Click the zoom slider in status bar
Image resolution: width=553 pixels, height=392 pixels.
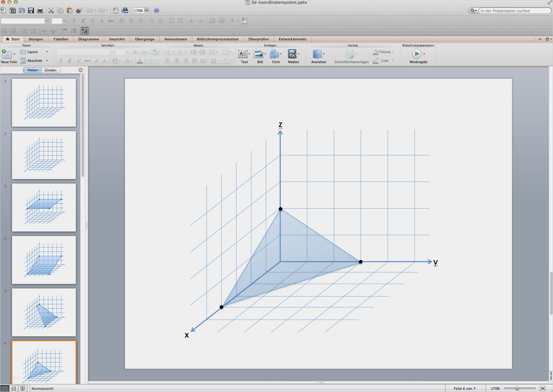click(517, 389)
